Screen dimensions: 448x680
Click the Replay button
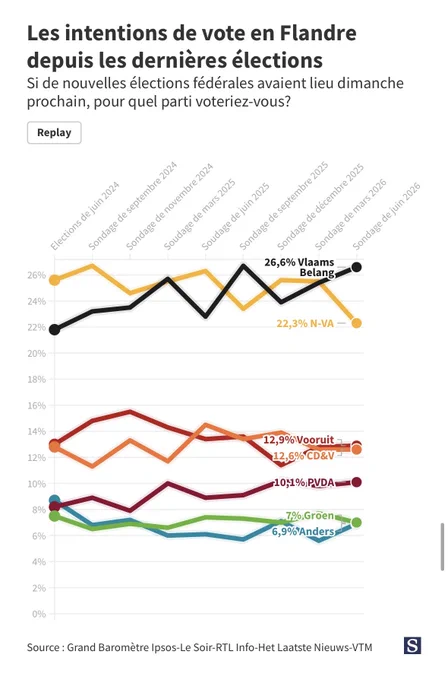point(54,133)
